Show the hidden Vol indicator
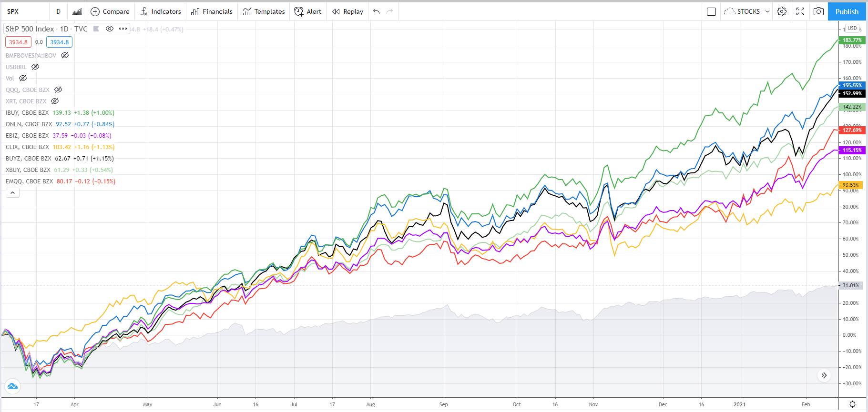Screen dimensions: 868x412 click(x=23, y=78)
